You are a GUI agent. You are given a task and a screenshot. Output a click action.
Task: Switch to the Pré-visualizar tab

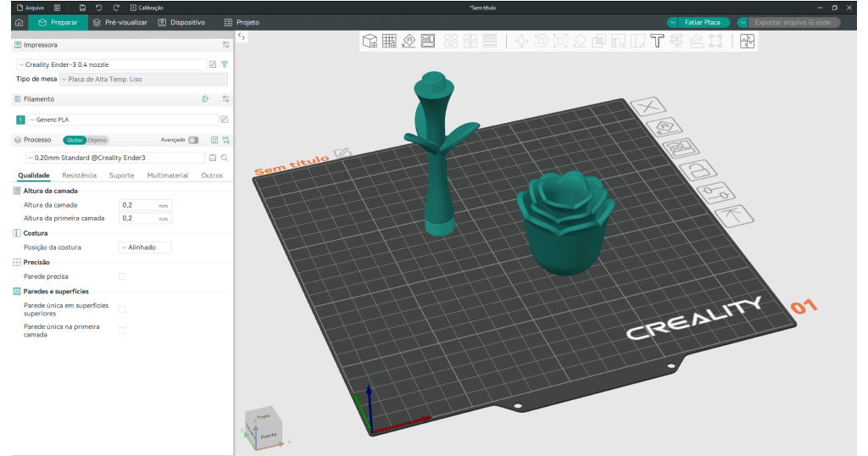click(x=120, y=23)
